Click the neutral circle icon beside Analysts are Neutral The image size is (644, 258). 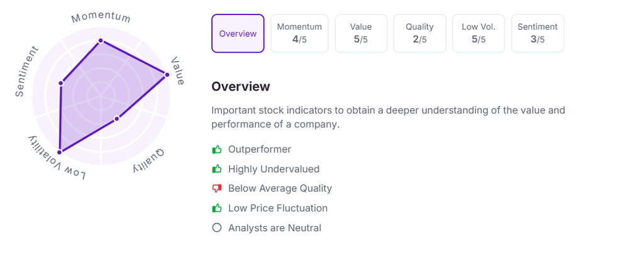point(217,228)
